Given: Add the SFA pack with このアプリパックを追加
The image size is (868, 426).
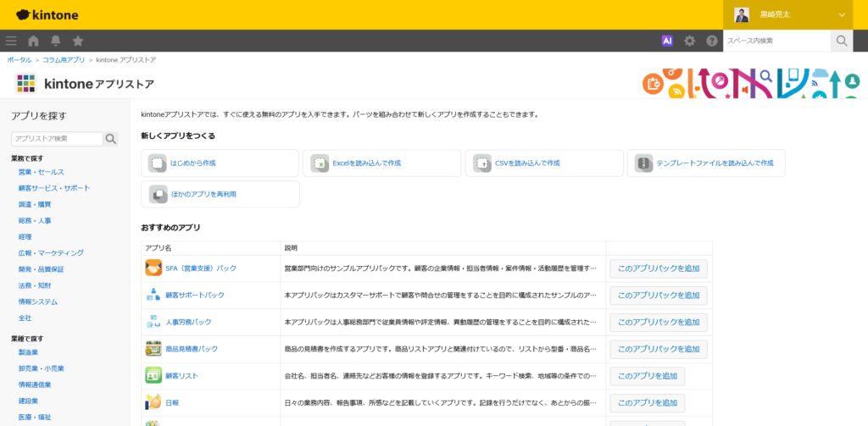Looking at the screenshot, I should [658, 268].
